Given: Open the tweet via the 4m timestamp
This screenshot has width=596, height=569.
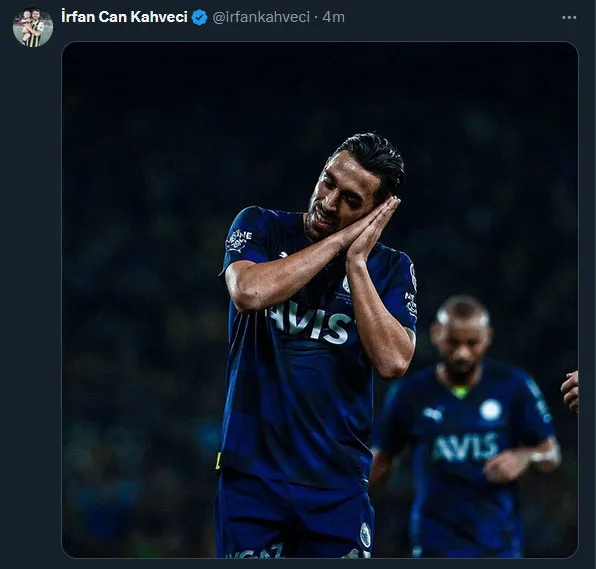Looking at the screenshot, I should click(333, 17).
